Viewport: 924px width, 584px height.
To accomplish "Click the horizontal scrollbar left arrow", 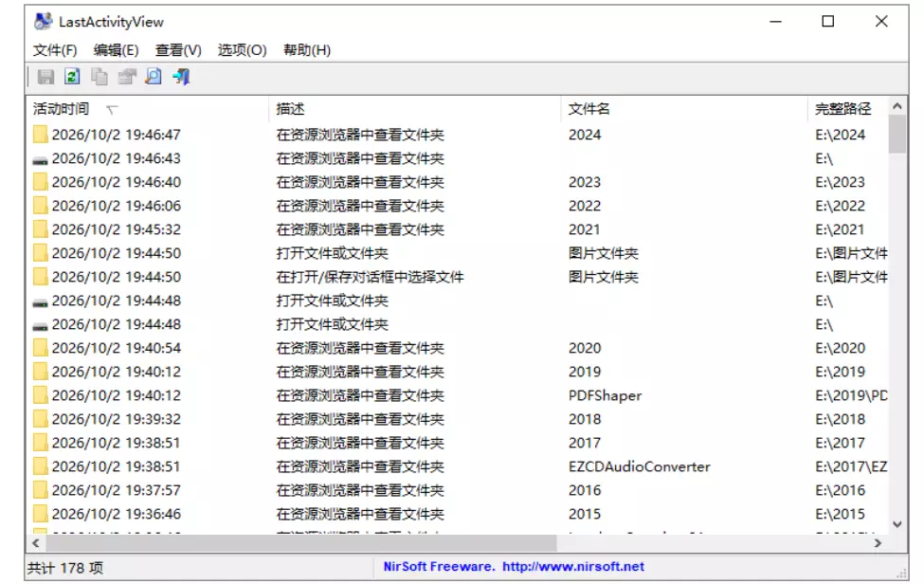I will 36,543.
